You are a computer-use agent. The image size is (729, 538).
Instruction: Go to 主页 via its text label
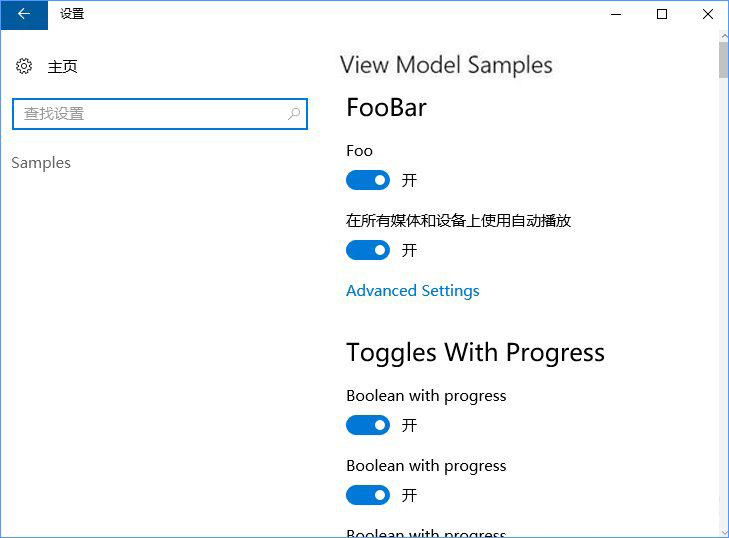pyautogui.click(x=63, y=67)
